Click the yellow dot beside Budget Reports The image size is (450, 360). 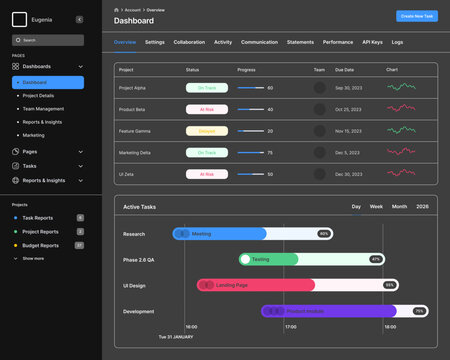pos(15,245)
